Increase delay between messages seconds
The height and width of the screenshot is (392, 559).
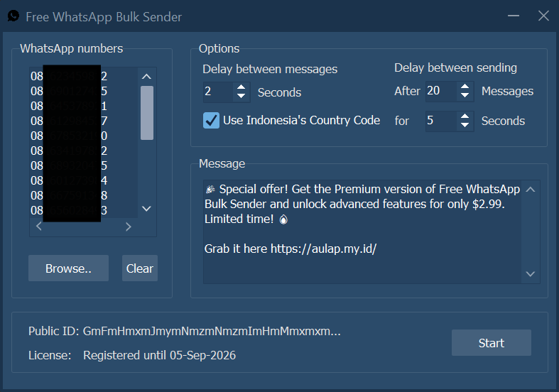(x=241, y=87)
